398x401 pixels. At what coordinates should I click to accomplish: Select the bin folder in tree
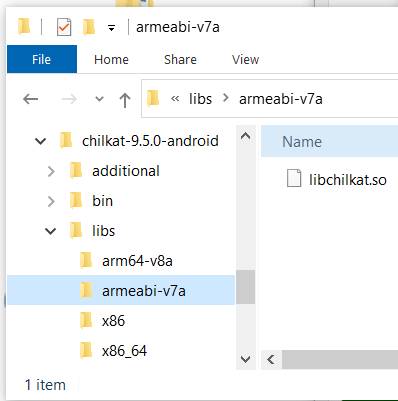tap(103, 201)
